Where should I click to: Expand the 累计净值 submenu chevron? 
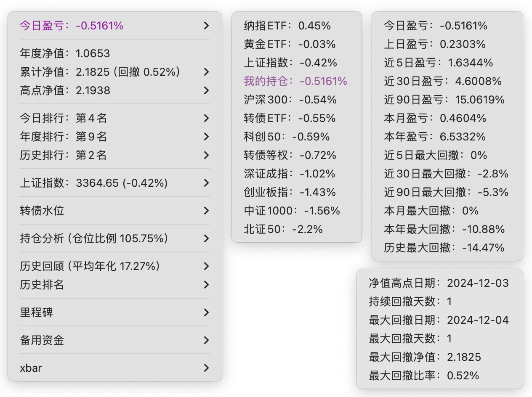point(206,72)
